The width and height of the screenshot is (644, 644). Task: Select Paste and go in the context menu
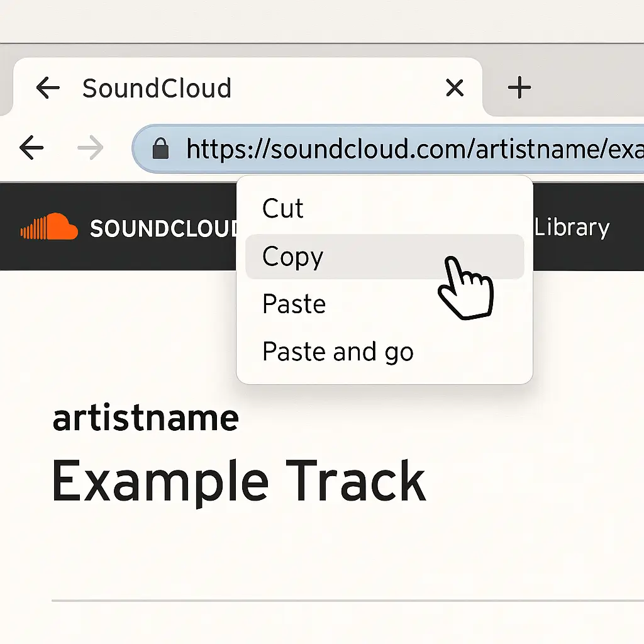(384, 352)
